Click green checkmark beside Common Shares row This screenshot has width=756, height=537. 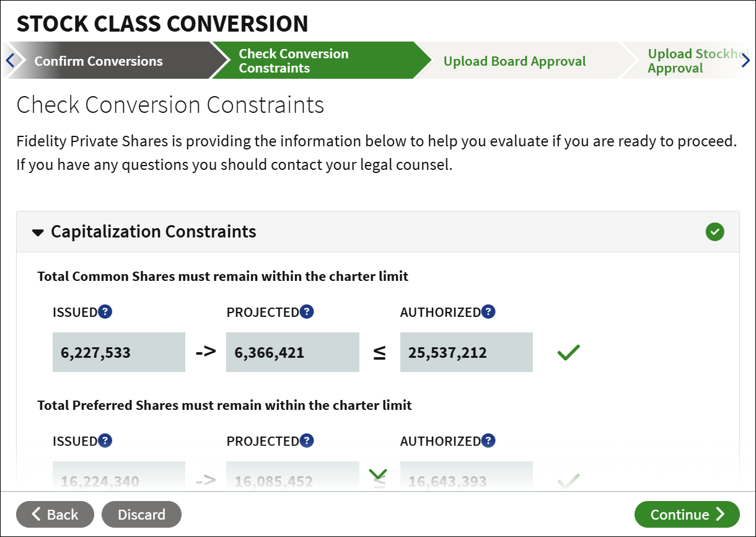point(568,353)
